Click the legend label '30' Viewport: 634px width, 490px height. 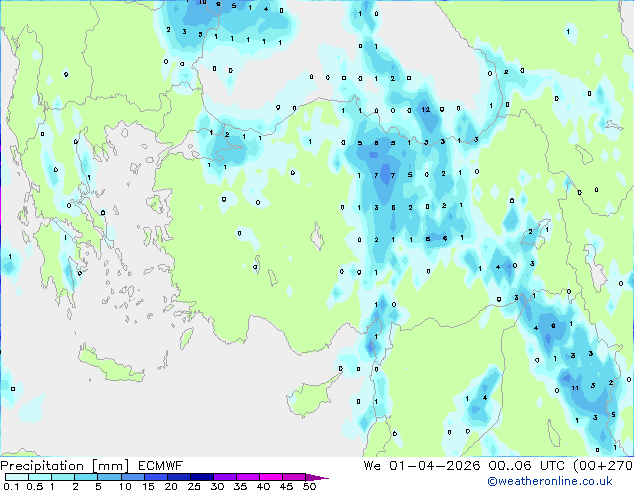217,486
